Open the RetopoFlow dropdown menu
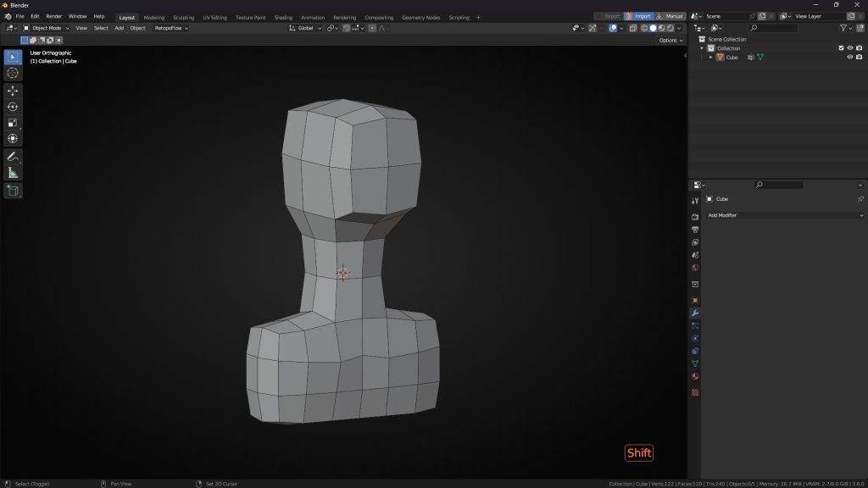868x488 pixels. pos(171,28)
